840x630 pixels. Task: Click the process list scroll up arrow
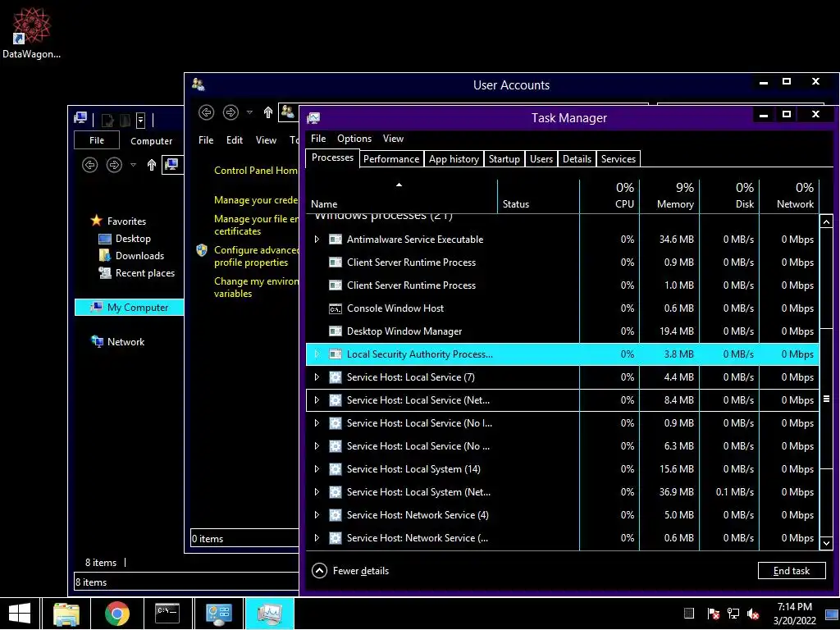826,221
